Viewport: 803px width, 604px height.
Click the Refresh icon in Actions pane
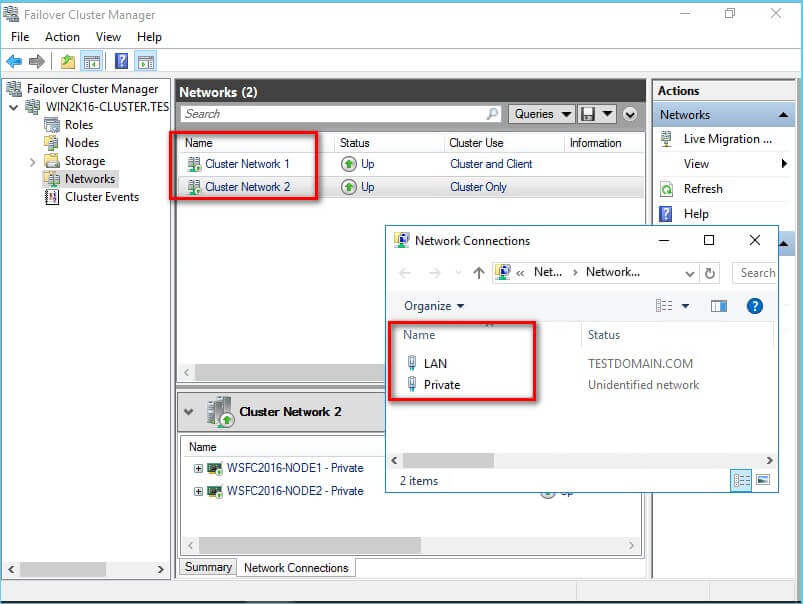[x=666, y=189]
